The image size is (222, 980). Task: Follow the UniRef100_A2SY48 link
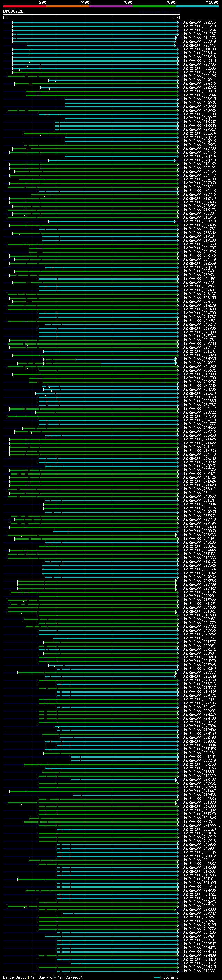(199, 57)
